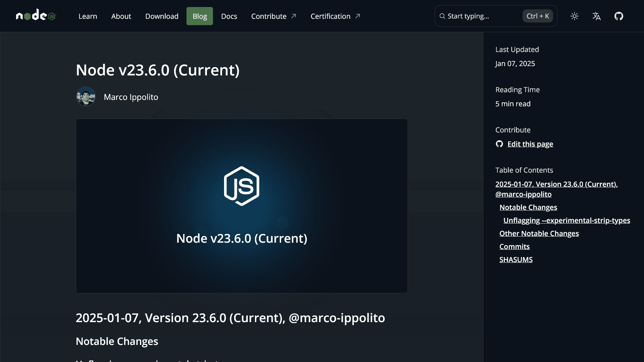Image resolution: width=644 pixels, height=362 pixels.
Task: Click the Node v23.6.0 banner image
Action: [x=242, y=206]
